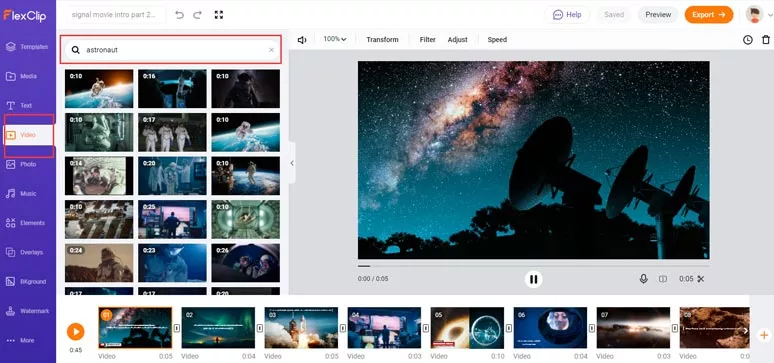Select storyboard scene 03 rocket launch
The height and width of the screenshot is (363, 774).
(x=301, y=328)
